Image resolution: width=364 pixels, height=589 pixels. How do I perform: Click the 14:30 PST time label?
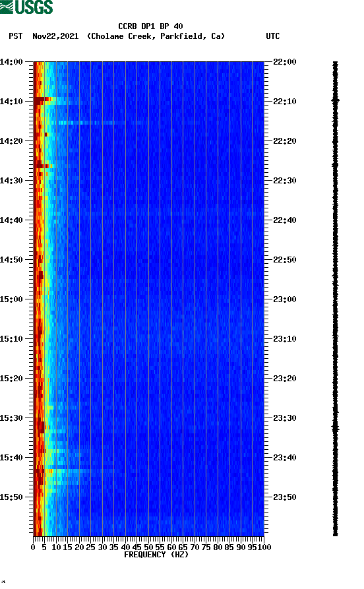pyautogui.click(x=11, y=181)
